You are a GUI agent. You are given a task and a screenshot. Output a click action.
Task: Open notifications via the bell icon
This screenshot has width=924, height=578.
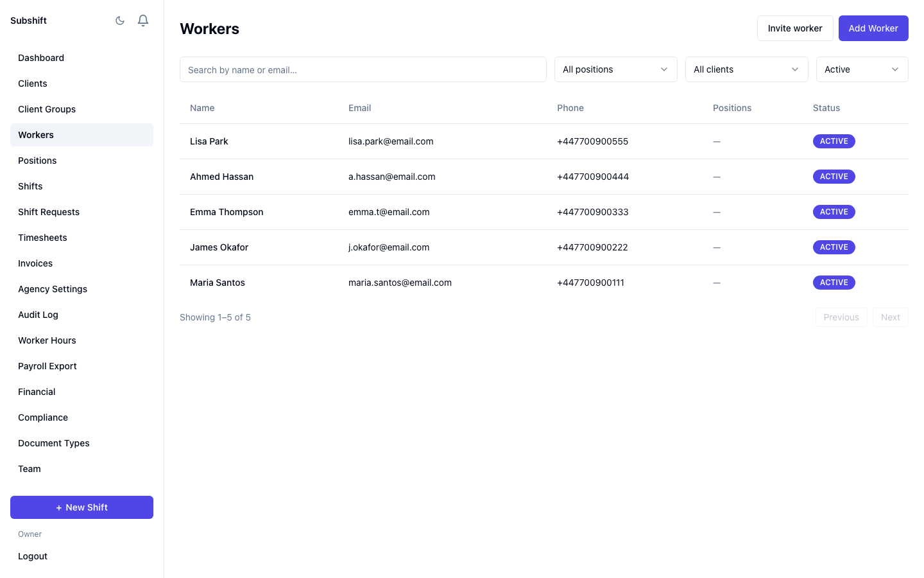tap(143, 20)
